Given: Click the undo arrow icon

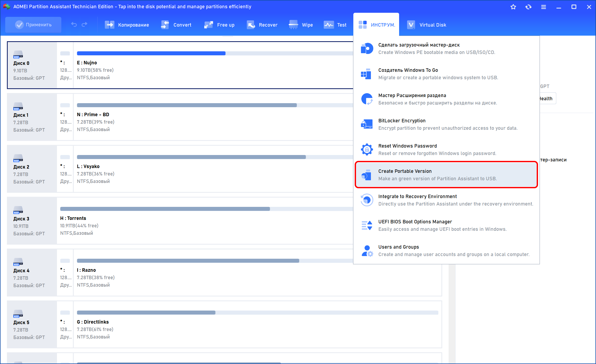Looking at the screenshot, I should (x=74, y=24).
